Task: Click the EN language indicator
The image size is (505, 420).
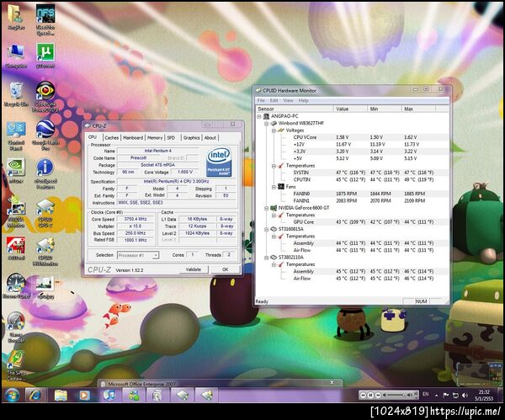Action: (x=425, y=394)
